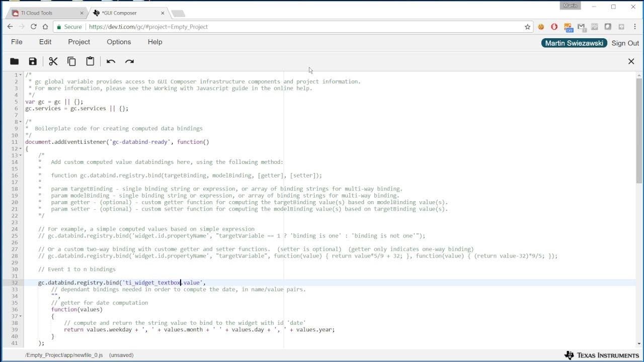
Task: Open the browser home page
Action: pos(45,27)
